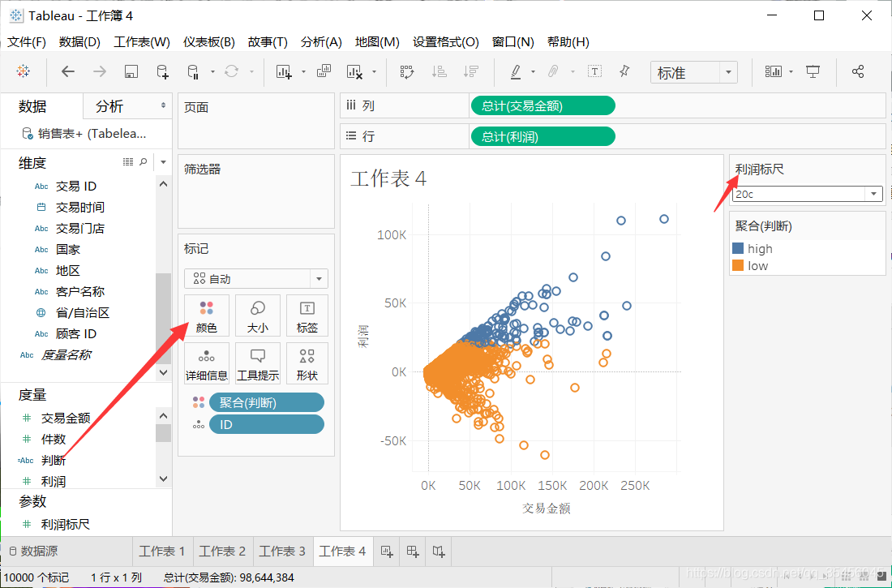This screenshot has width=892, height=588.
Task: Select the high legend color swatch
Action: coord(738,248)
